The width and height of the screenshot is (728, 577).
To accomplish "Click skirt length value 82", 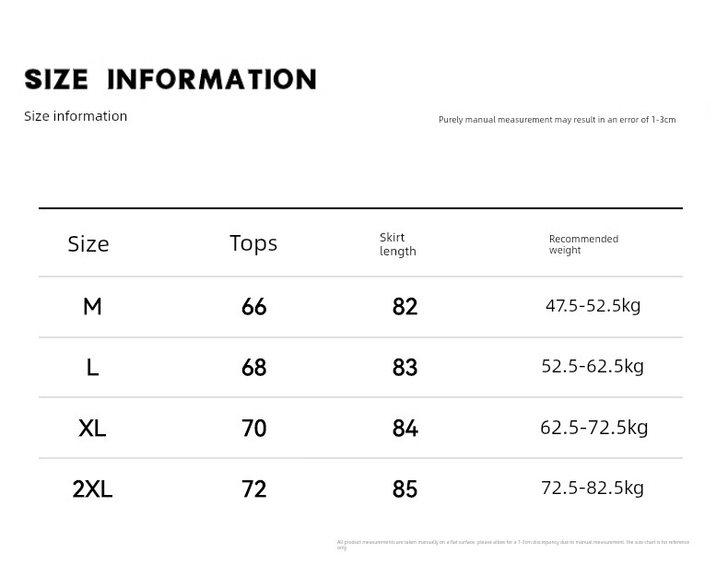I will point(405,307).
